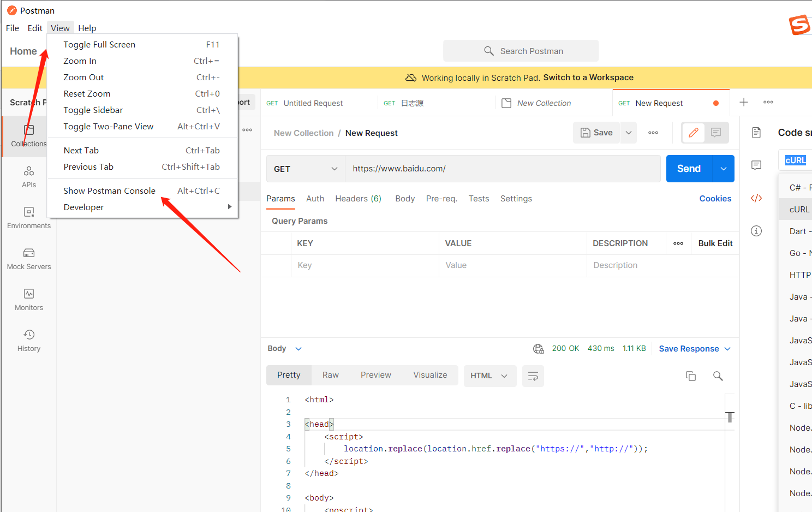The image size is (812, 512).
Task: Open the File menu
Action: [x=13, y=28]
